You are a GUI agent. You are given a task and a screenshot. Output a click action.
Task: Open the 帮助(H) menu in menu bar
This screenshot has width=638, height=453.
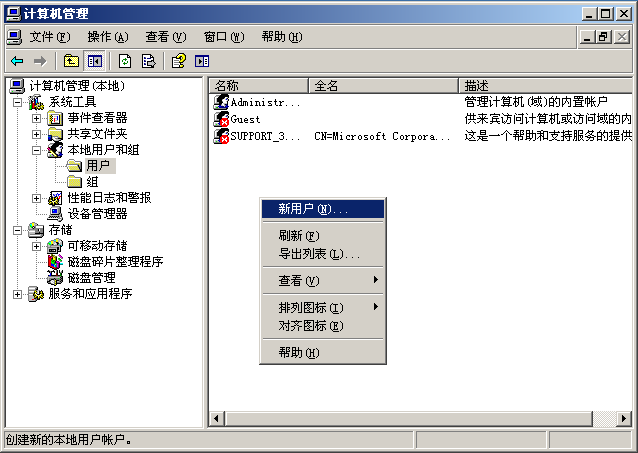coord(282,37)
